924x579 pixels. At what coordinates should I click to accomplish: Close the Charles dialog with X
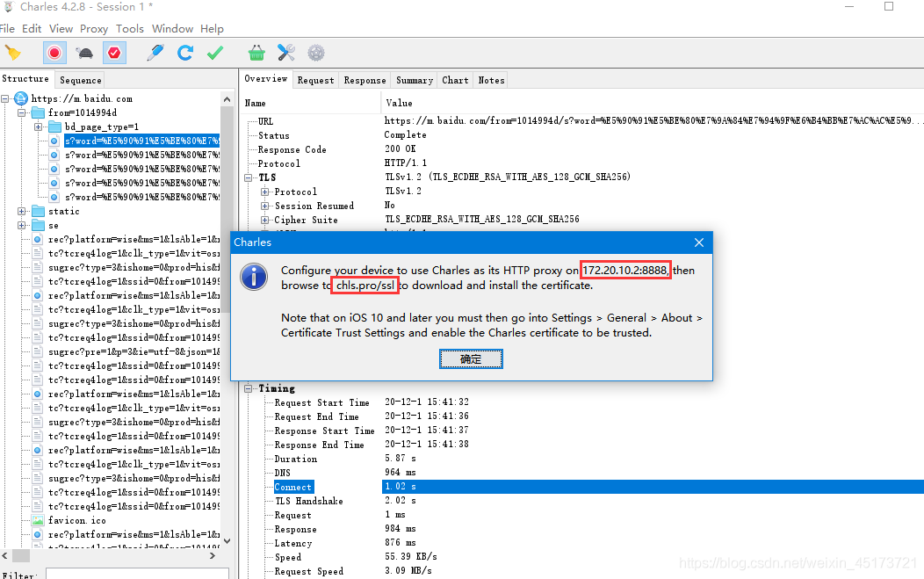(x=699, y=242)
